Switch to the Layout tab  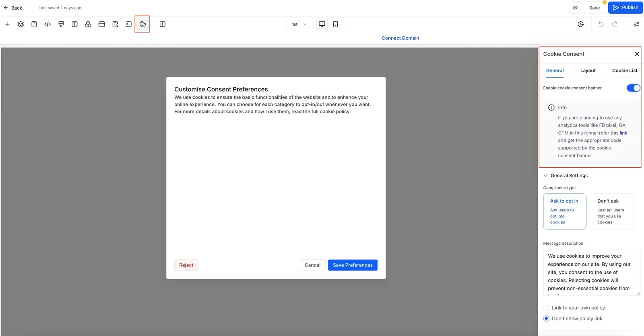point(588,70)
